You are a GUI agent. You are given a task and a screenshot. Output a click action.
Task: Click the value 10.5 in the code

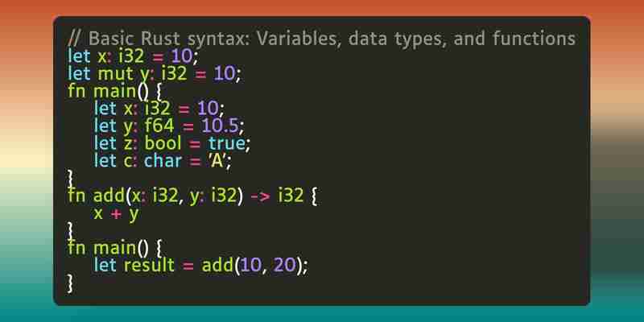220,126
